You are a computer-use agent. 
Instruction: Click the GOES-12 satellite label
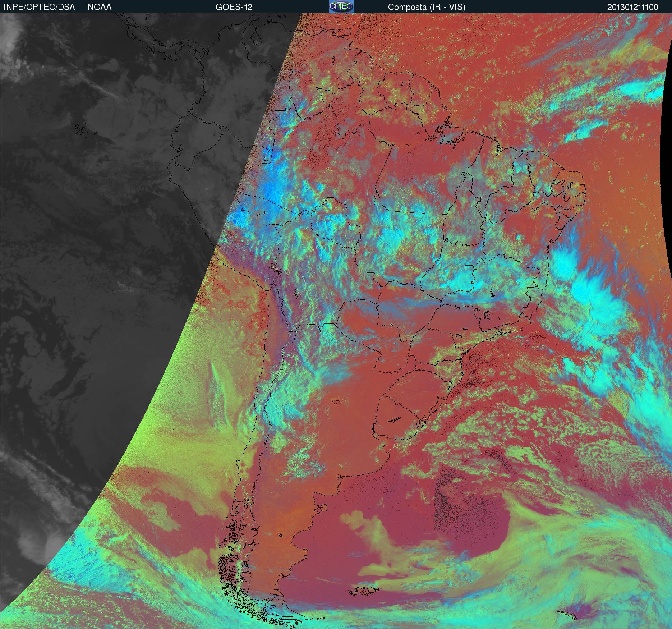tap(234, 7)
